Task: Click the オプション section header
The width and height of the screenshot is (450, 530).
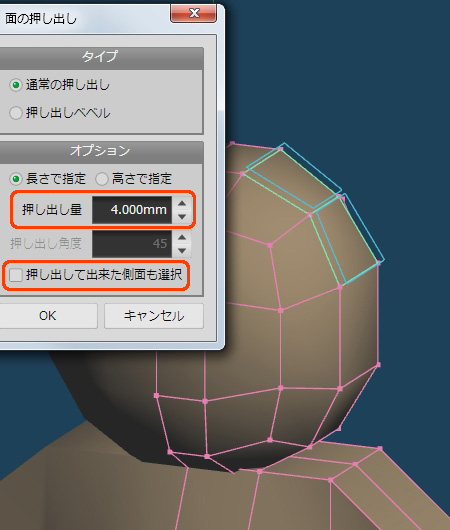Action: coord(100,151)
